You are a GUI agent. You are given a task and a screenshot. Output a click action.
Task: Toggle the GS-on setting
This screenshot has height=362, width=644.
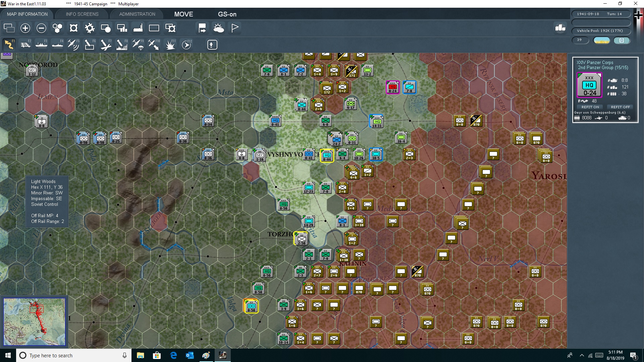coord(227,14)
